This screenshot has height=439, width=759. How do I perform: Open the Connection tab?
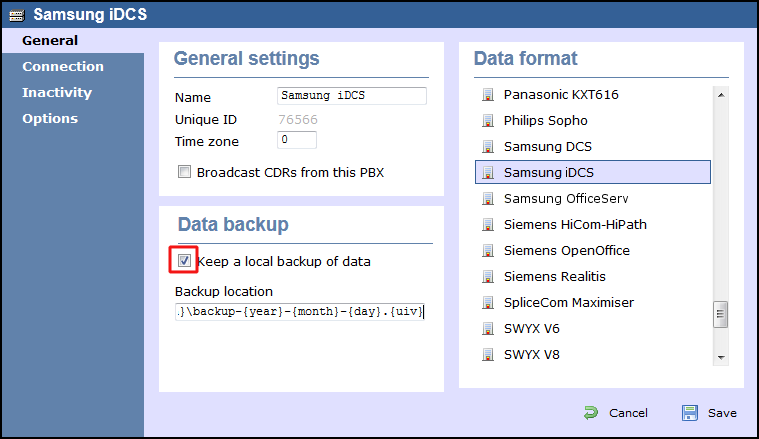click(x=63, y=66)
